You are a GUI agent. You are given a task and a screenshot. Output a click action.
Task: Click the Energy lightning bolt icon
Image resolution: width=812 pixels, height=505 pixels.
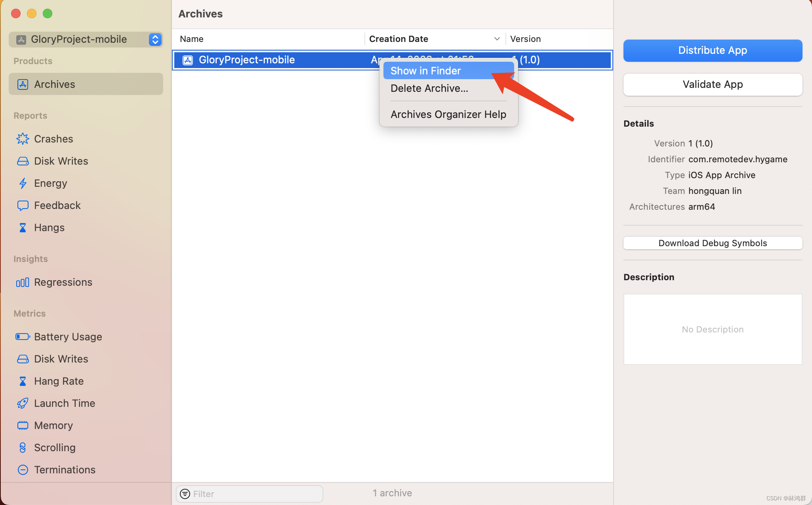23,183
